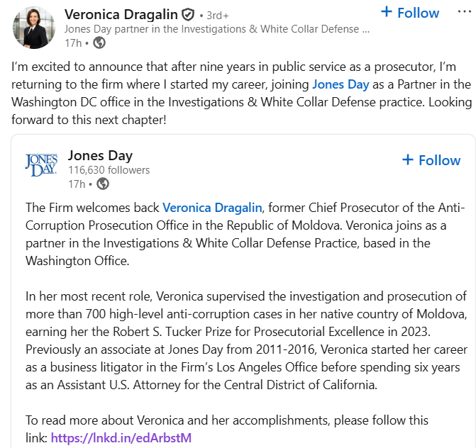476x448 pixels.
Task: Open the blue Jones Day mention link
Action: tap(341, 84)
